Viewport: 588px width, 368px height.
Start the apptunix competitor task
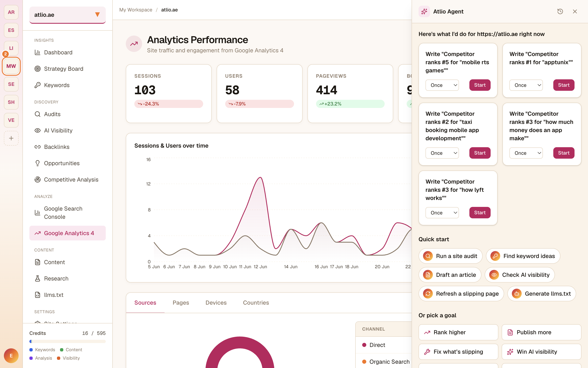click(x=564, y=85)
